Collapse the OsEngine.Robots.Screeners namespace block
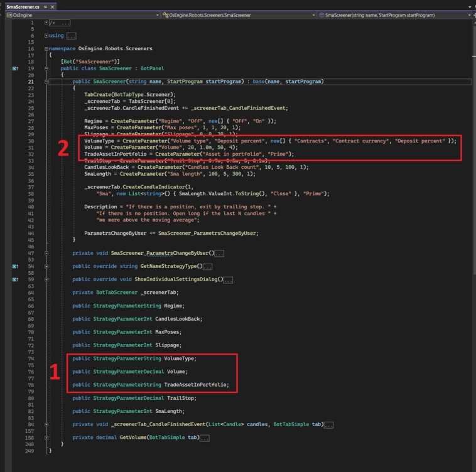The width and height of the screenshot is (476, 472). pyautogui.click(x=46, y=49)
